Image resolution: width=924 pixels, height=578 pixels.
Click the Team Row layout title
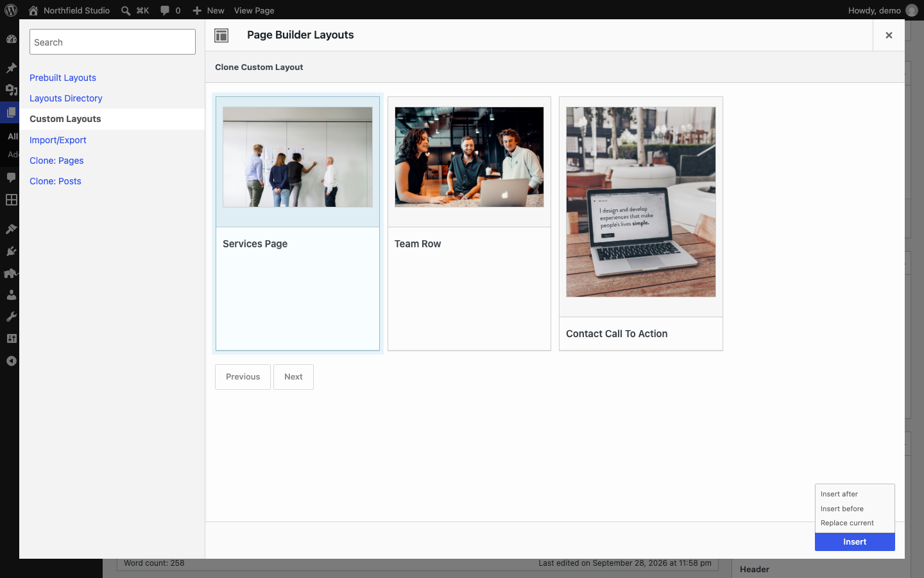418,244
